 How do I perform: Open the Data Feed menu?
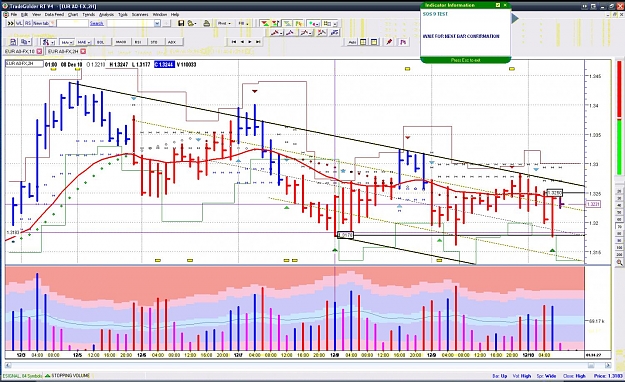[54, 14]
